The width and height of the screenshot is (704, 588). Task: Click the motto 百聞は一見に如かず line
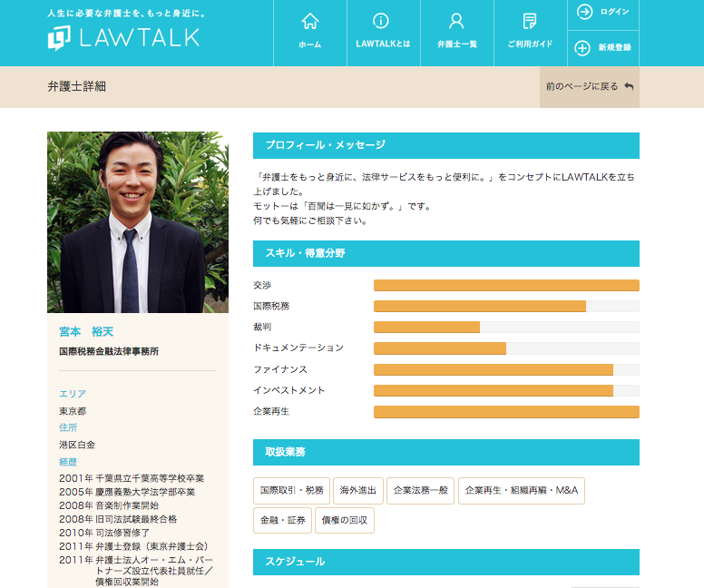click(343, 207)
